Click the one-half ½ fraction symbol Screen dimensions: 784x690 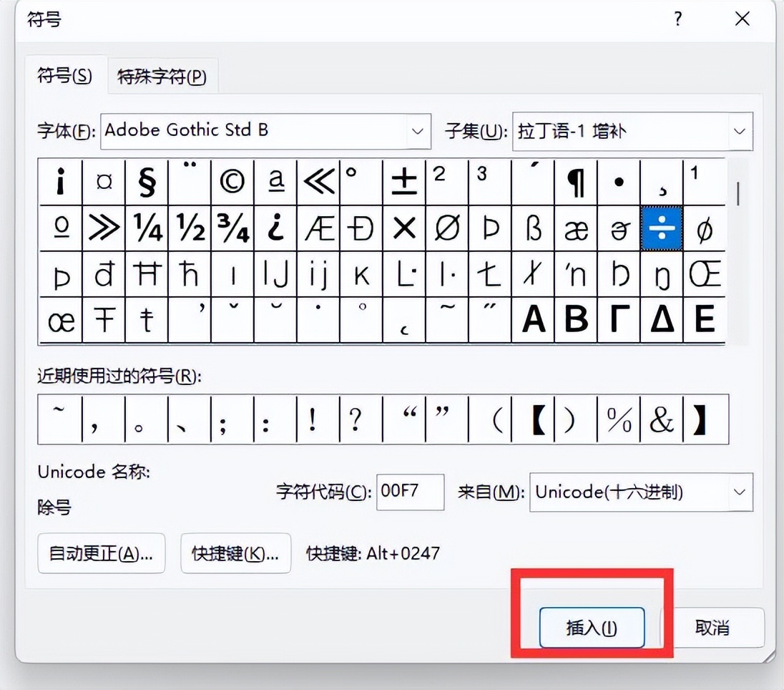click(x=190, y=229)
